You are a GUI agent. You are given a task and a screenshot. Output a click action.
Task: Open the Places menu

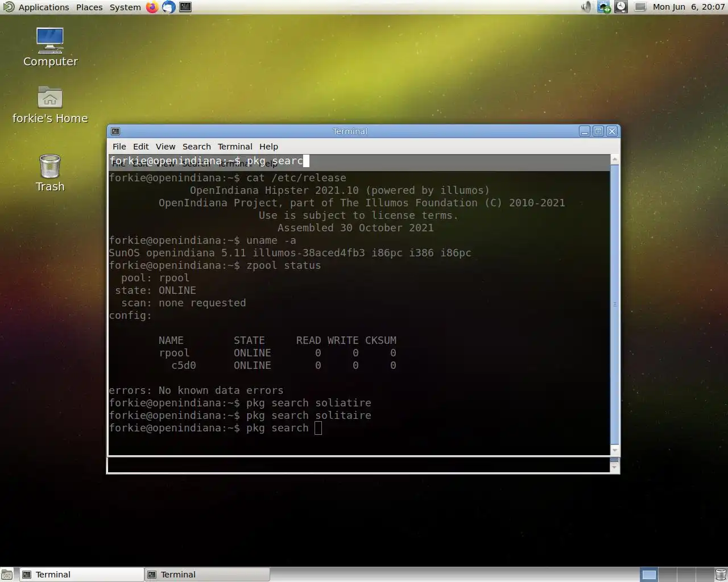(x=89, y=7)
